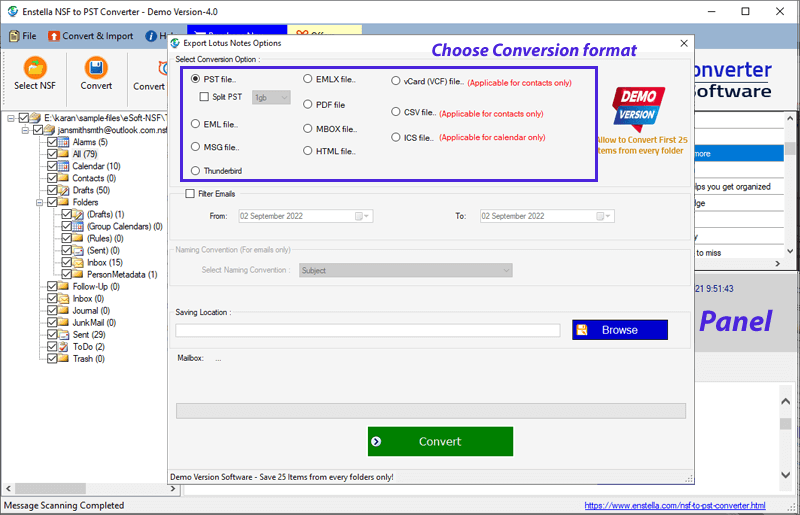
Task: Click the Contacts (0) folder icon
Action: 63,178
